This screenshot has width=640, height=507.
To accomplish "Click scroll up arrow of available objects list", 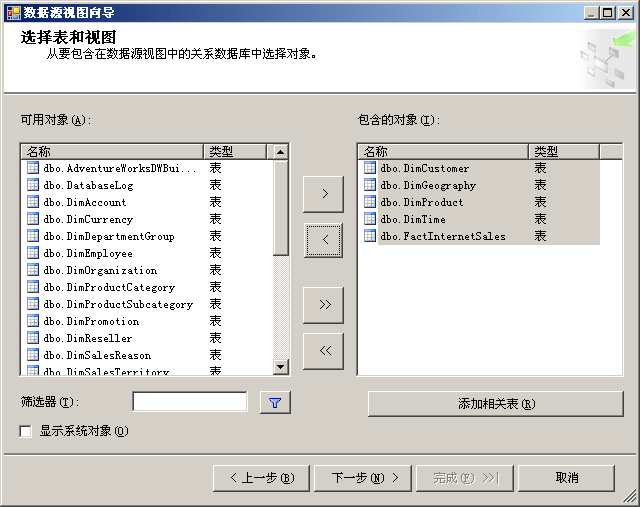I will tap(280, 152).
